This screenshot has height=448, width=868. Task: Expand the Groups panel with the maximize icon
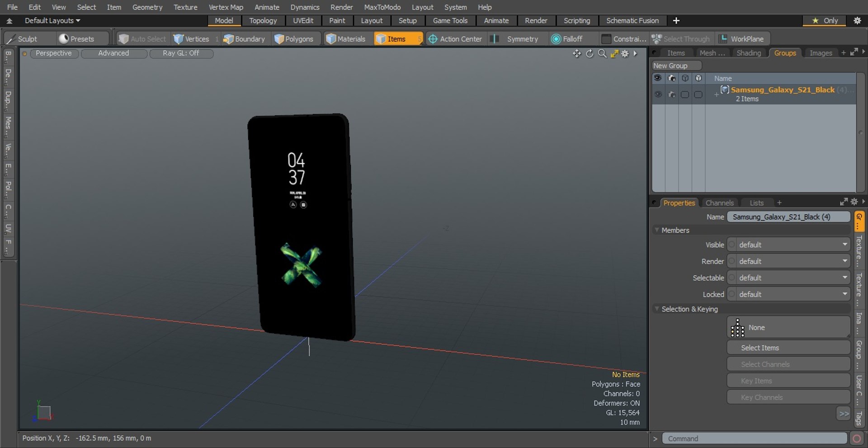tap(854, 52)
